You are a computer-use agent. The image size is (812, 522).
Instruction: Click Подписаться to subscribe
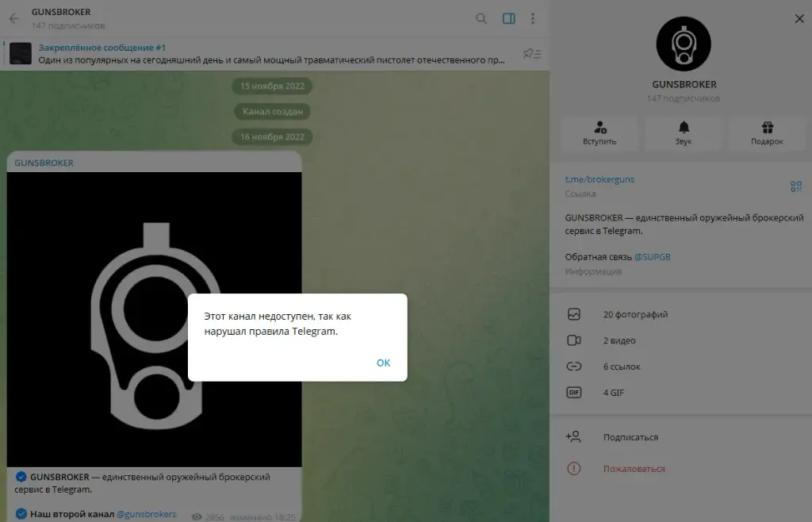click(x=630, y=437)
